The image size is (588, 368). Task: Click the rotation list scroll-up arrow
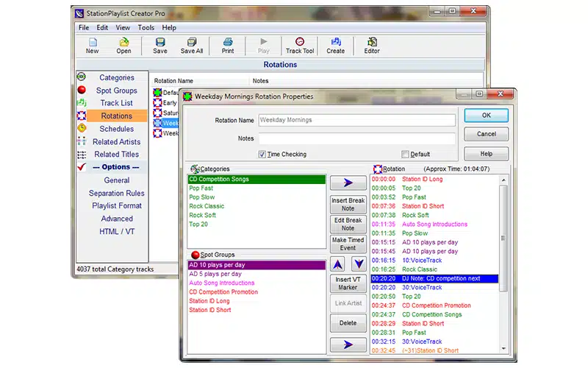click(x=503, y=180)
